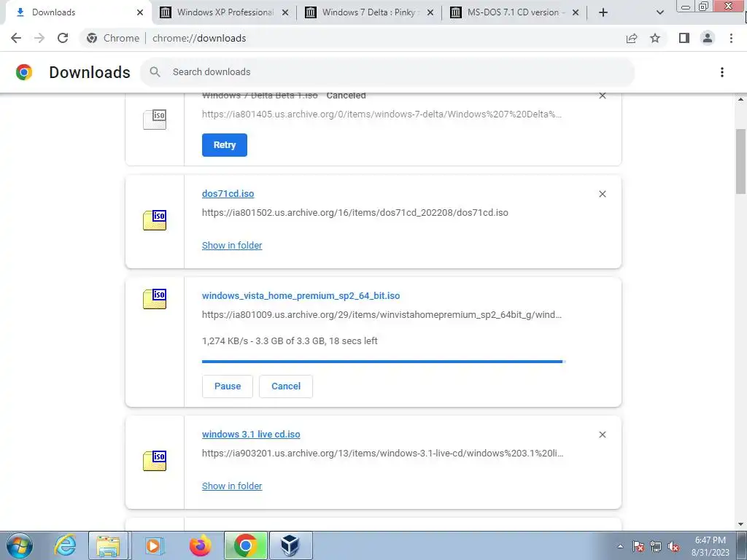This screenshot has width=747, height=560.
Task: Close the MS-DOS 7.1 CD version tab
Action: pos(576,12)
